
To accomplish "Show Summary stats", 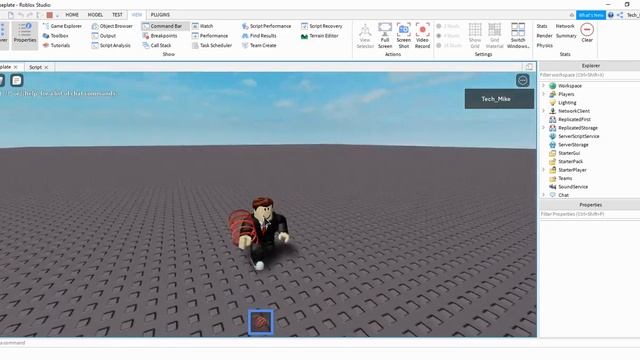I will point(566,36).
